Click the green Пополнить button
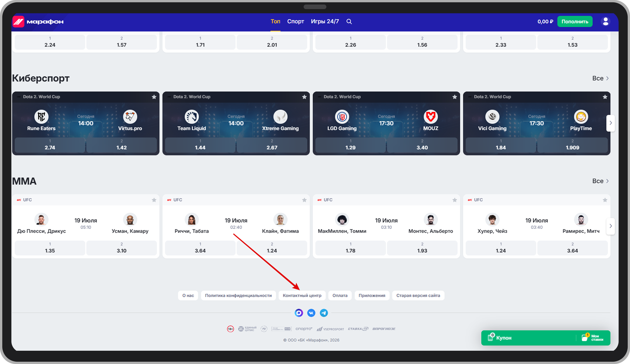 [575, 21]
